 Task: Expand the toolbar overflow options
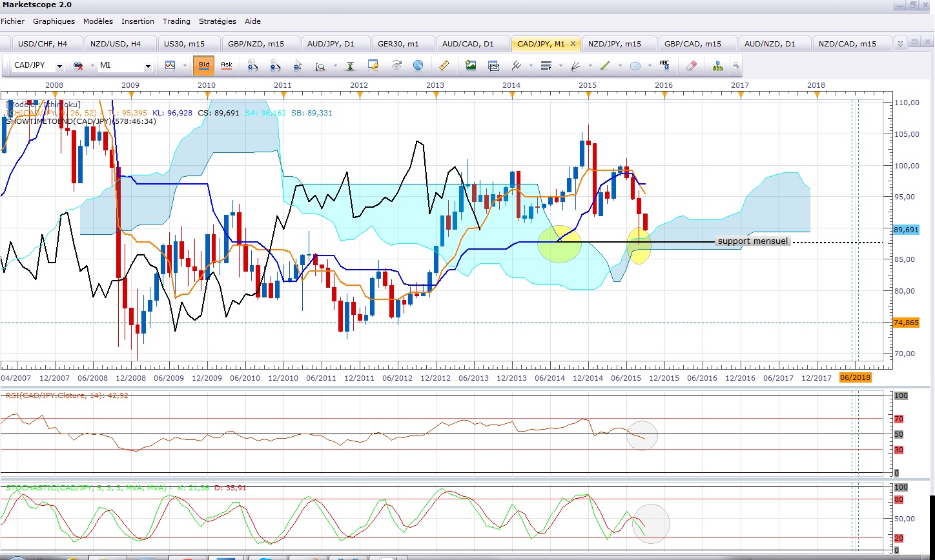[x=737, y=66]
